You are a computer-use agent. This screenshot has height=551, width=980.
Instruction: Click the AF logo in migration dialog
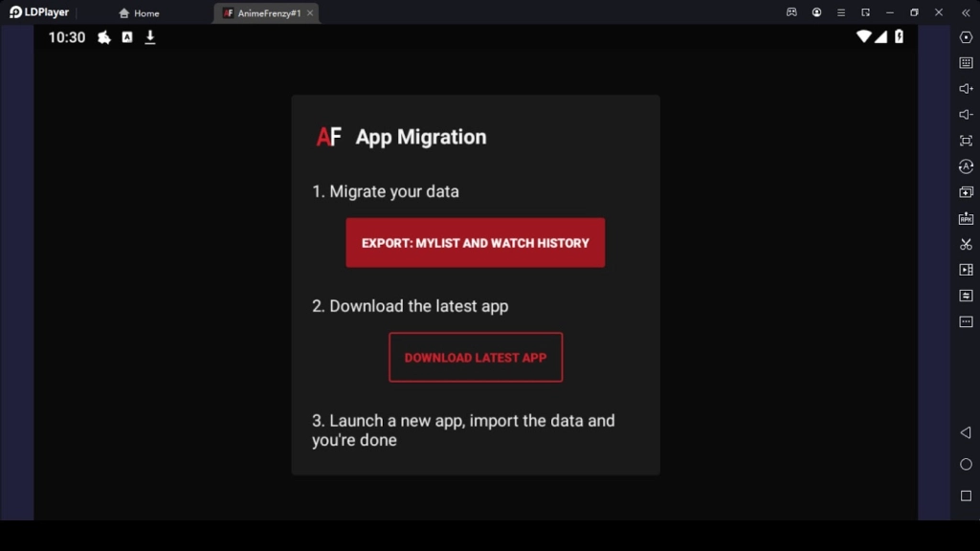(x=329, y=137)
